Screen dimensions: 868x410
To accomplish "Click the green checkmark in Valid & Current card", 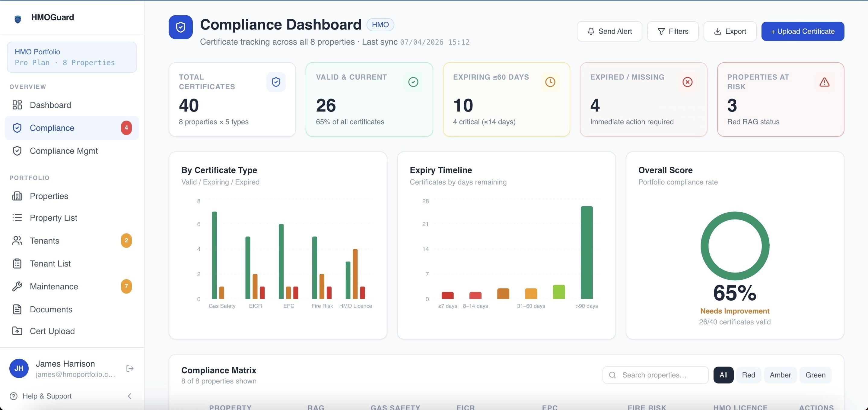I will tap(413, 82).
